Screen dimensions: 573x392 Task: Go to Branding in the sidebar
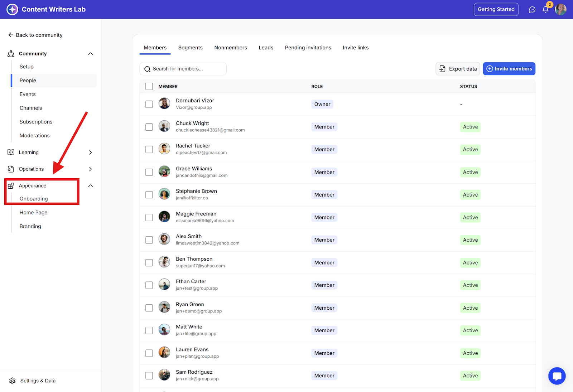tap(30, 226)
